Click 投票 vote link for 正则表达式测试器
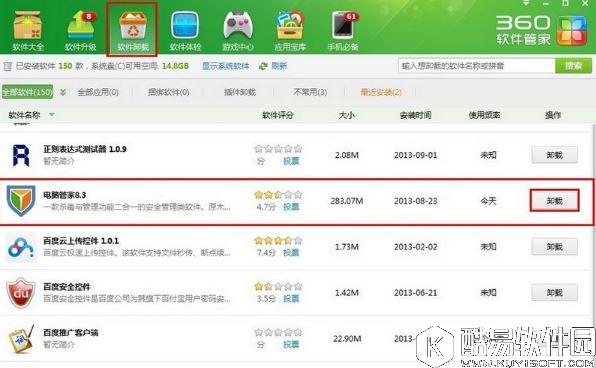Screen dimensions: 596x368 click(x=291, y=161)
